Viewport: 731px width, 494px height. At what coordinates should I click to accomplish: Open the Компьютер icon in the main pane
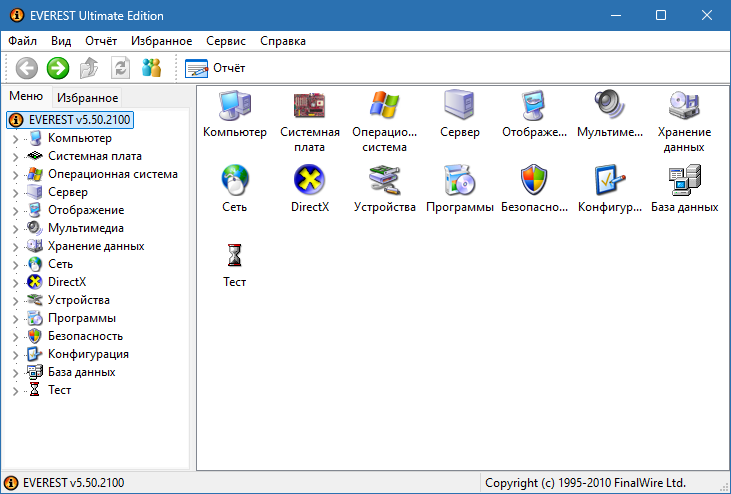coord(235,105)
